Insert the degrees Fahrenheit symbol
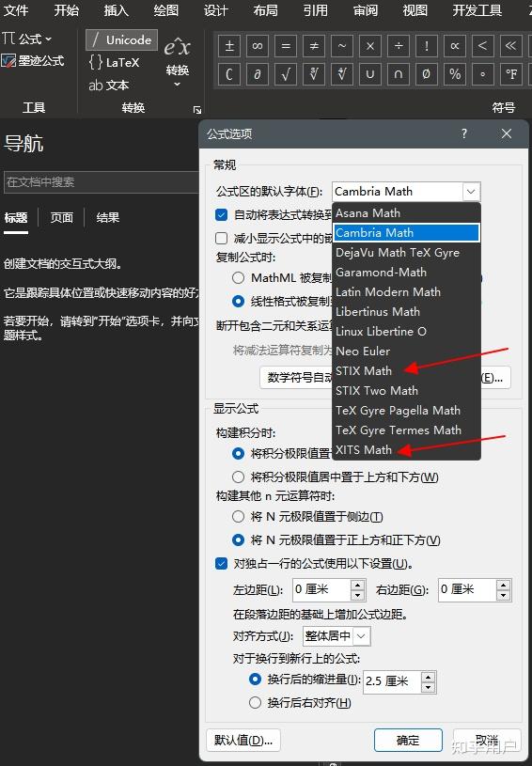Viewport: 532px width, 766px height. pyautogui.click(x=511, y=74)
